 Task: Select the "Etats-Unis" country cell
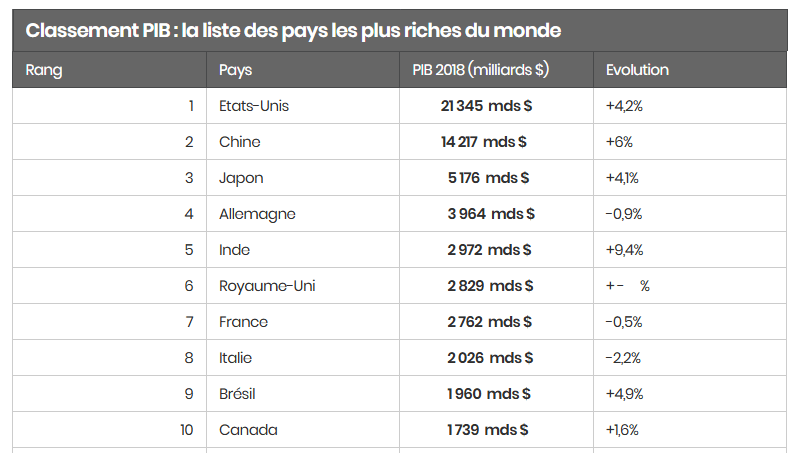click(x=254, y=106)
